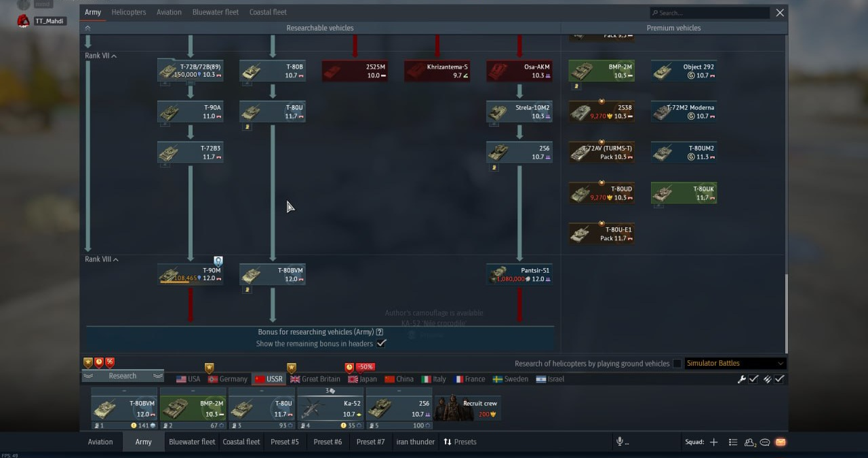Open the mail envelope icon
The image size is (868, 458).
point(781,442)
